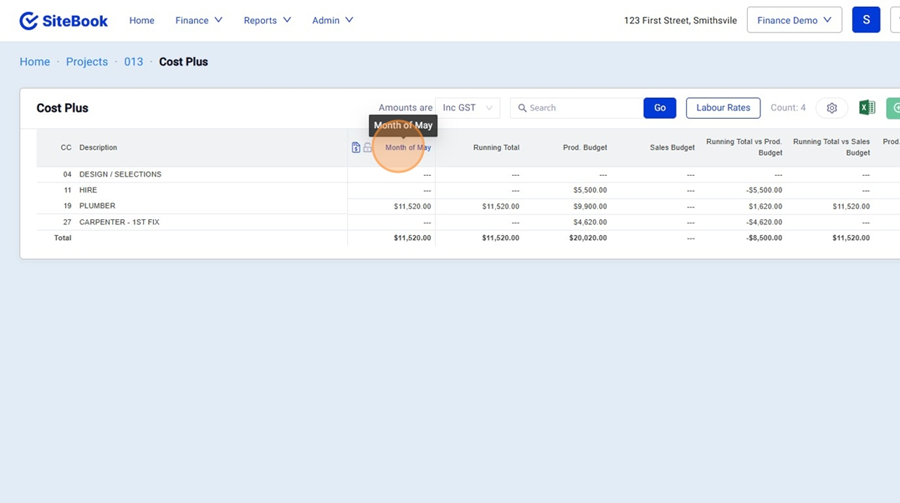The height and width of the screenshot is (503, 900).
Task: Export the table to Excel
Action: (867, 108)
